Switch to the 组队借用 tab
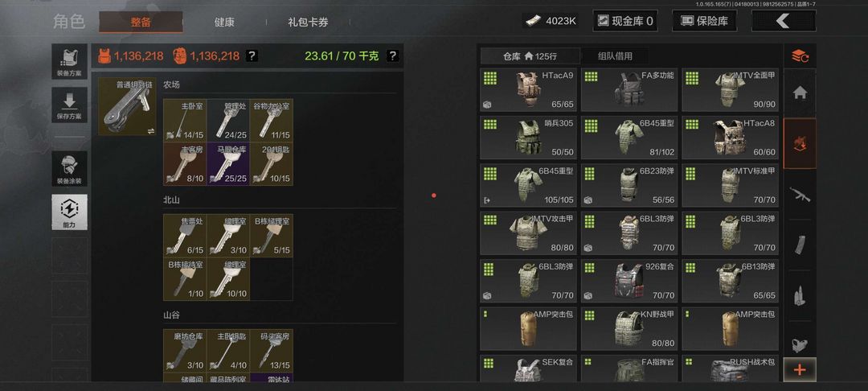Image resolution: width=868 pixels, height=391 pixels. point(615,56)
